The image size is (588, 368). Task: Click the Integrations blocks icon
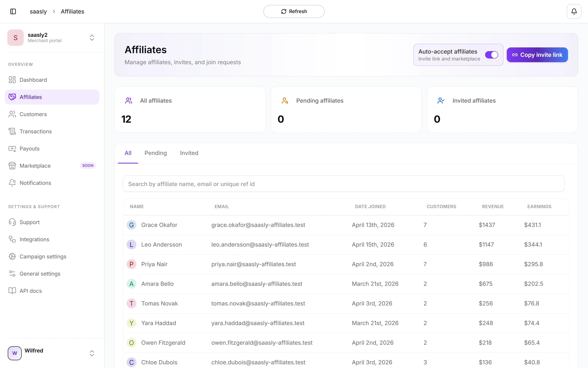click(x=12, y=239)
